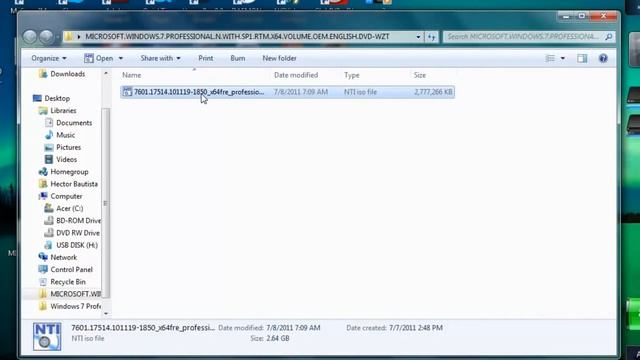Click the search magnifier icon
The width and height of the screenshot is (640, 360).
tap(609, 37)
